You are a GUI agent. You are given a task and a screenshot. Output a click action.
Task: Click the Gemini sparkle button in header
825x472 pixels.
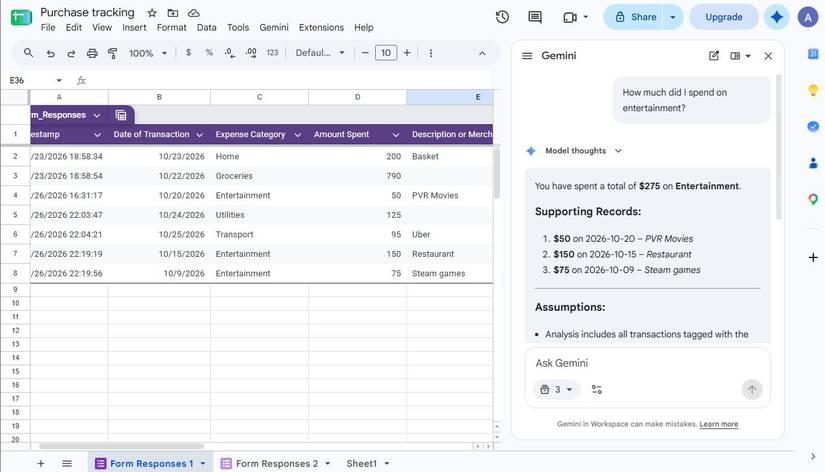tap(777, 17)
